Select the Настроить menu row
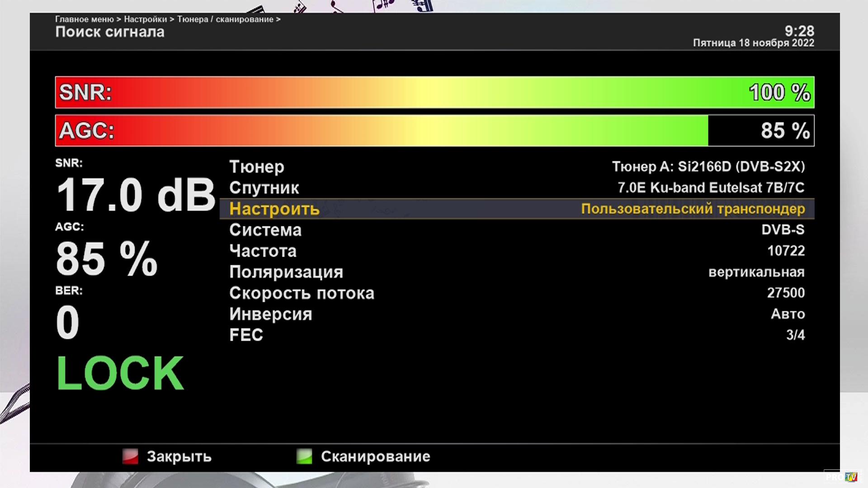Viewport: 868px width, 488px height. [x=274, y=209]
